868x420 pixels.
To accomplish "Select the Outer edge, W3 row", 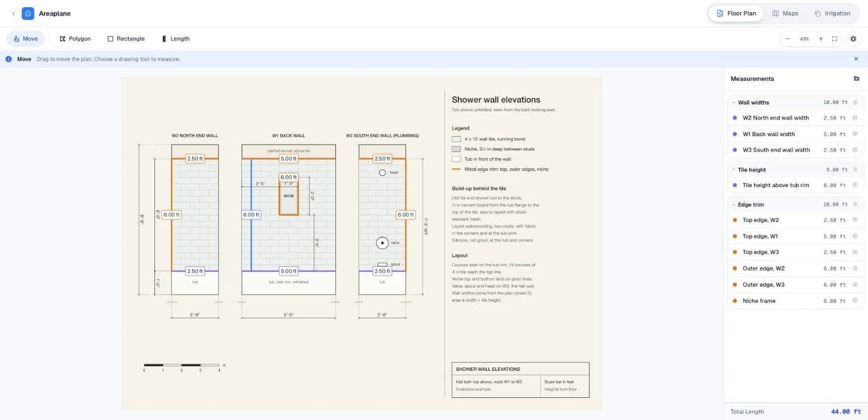I will pos(795,284).
